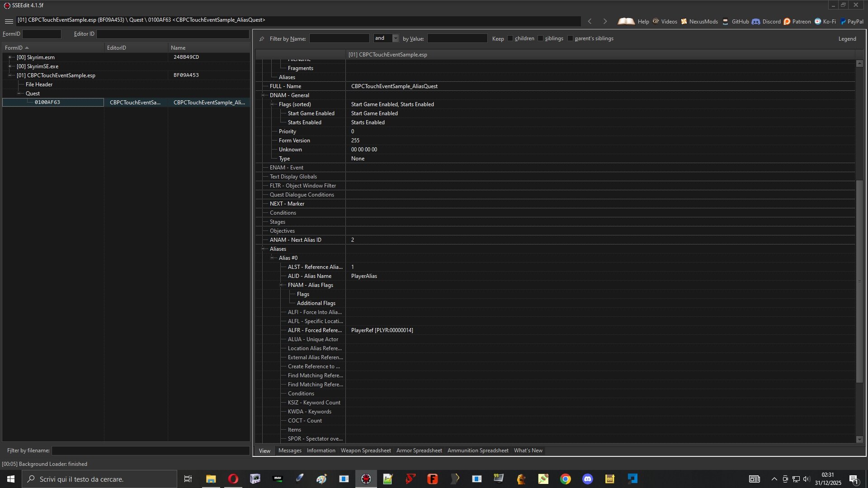Open the and/or filter combo box

[387, 38]
